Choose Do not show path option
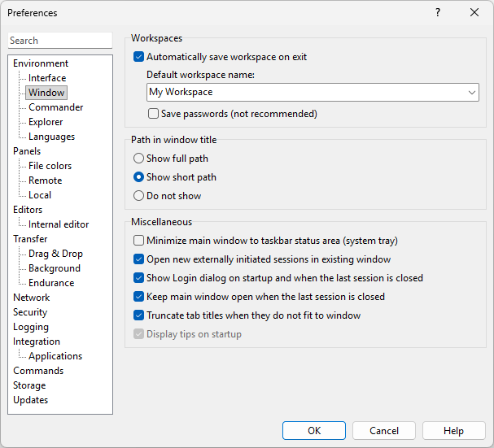Screen dimensions: 494x448 138,196
